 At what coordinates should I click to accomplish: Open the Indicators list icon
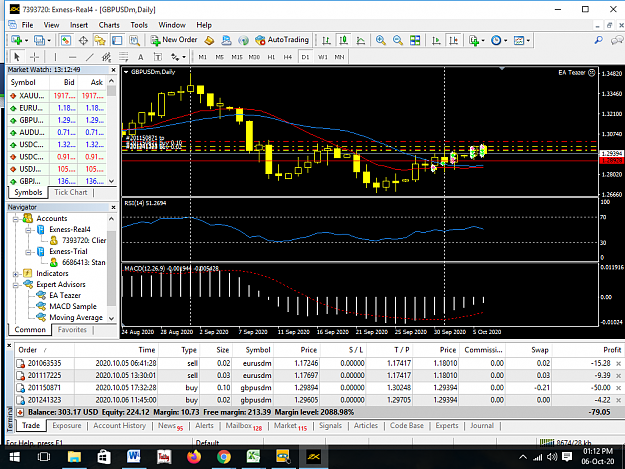tap(474, 40)
